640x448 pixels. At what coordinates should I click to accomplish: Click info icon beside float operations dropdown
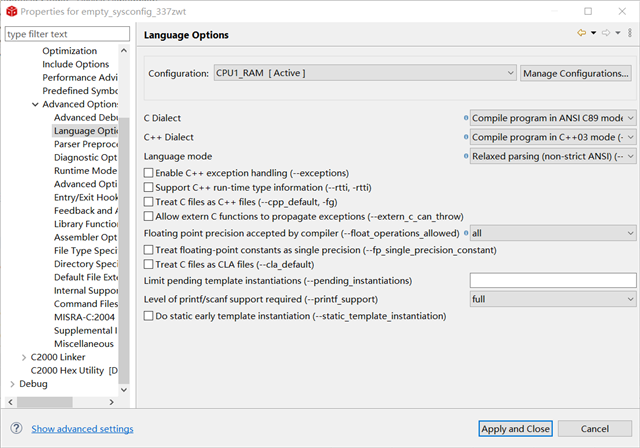466,233
